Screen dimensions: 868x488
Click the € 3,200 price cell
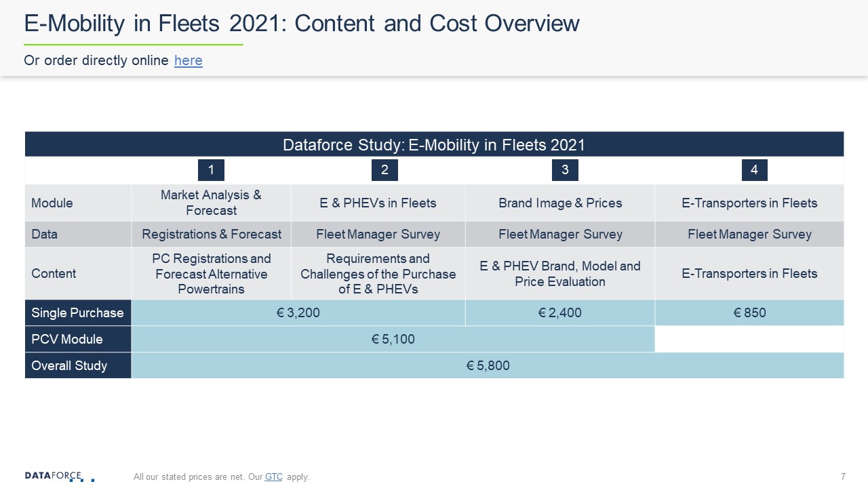[298, 312]
